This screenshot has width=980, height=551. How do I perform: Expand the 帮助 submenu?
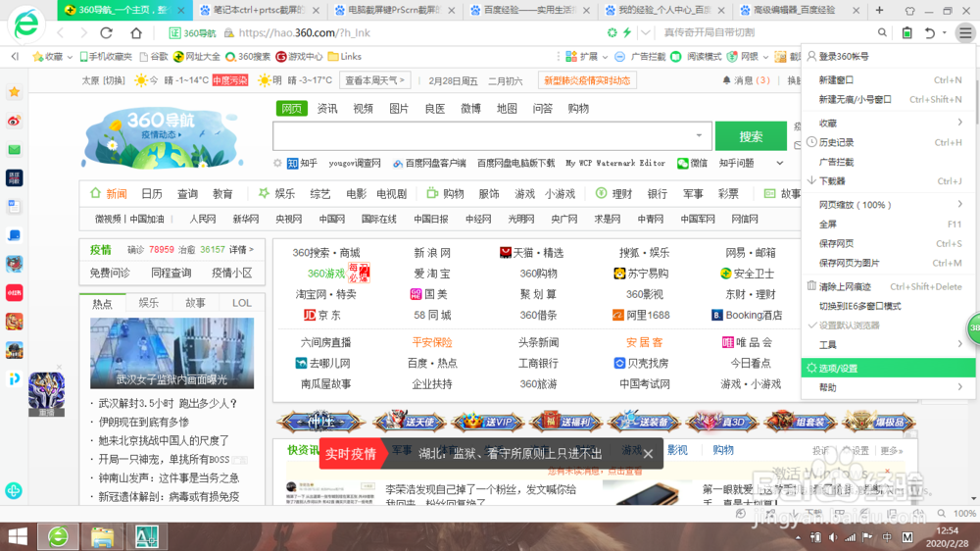[888, 387]
